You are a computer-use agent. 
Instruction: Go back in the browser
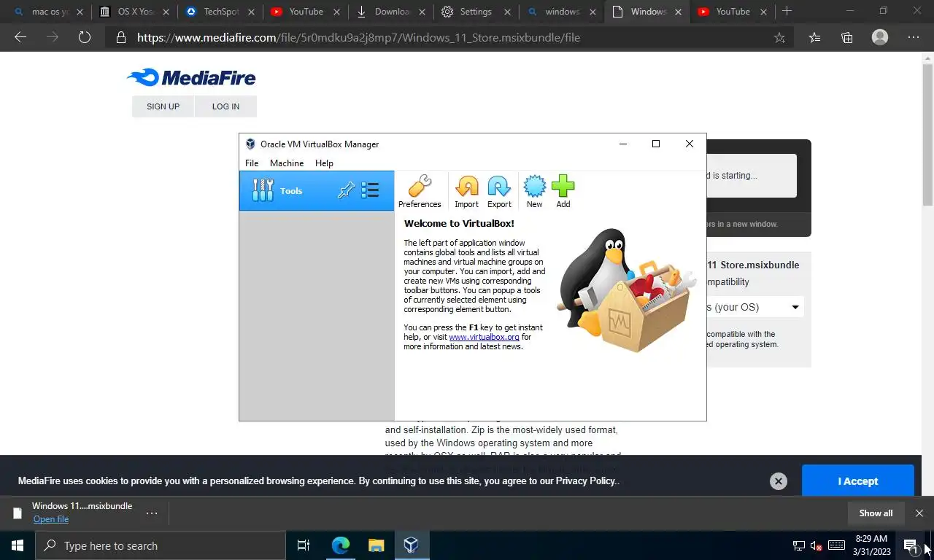pyautogui.click(x=20, y=37)
